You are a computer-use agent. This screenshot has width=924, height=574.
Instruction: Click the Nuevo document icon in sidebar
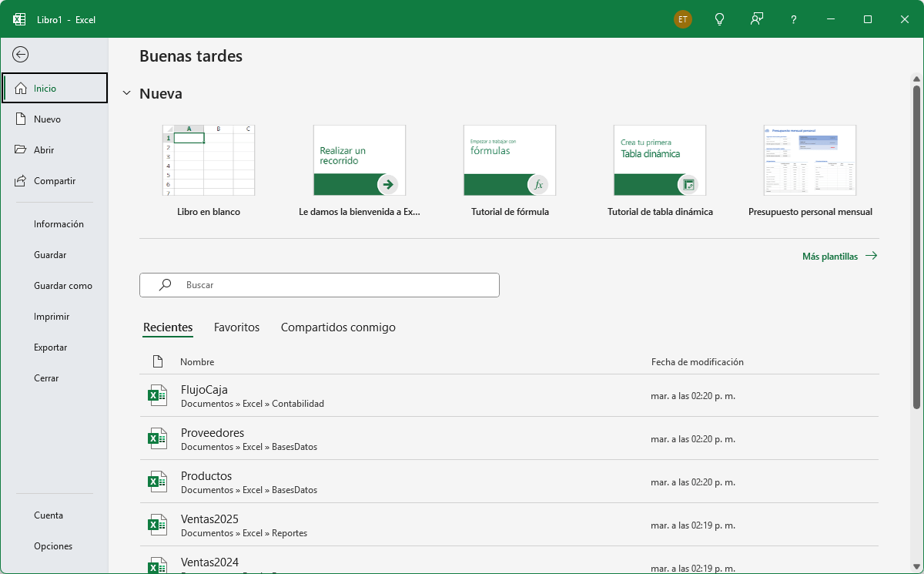coord(21,119)
